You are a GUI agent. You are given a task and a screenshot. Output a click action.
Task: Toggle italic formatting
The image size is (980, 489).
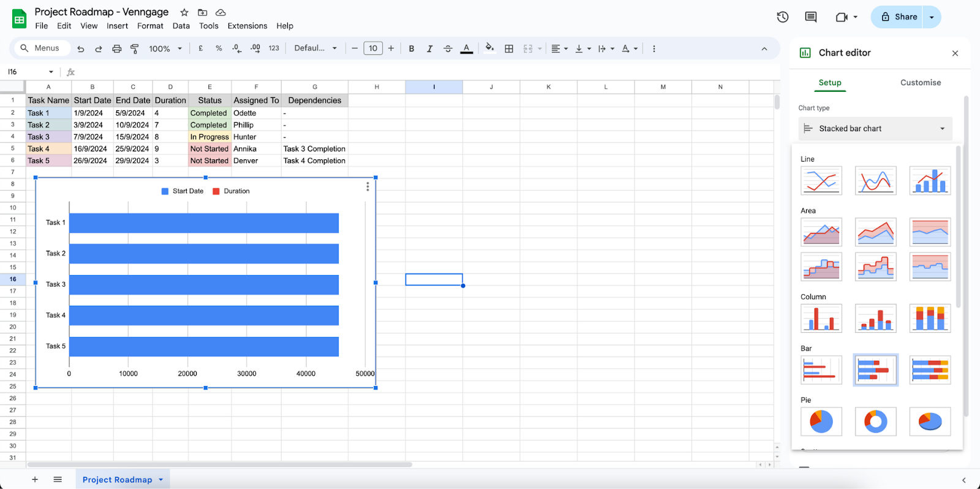click(430, 48)
